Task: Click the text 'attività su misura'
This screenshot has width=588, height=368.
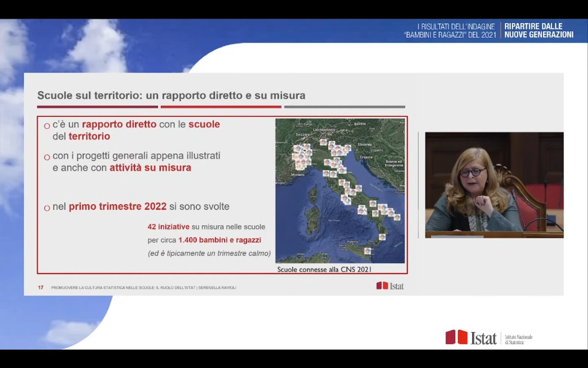Action: [150, 168]
